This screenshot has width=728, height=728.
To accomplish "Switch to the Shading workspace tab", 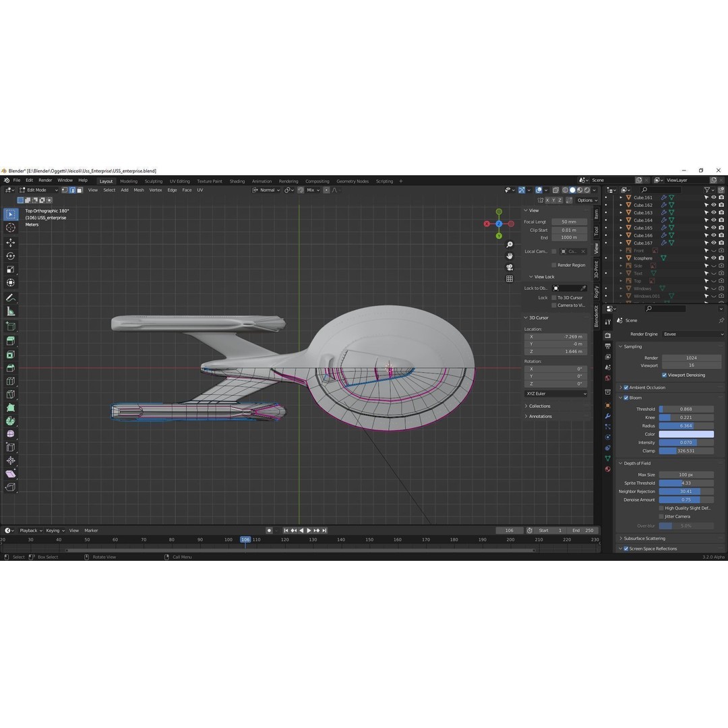I will click(x=237, y=181).
